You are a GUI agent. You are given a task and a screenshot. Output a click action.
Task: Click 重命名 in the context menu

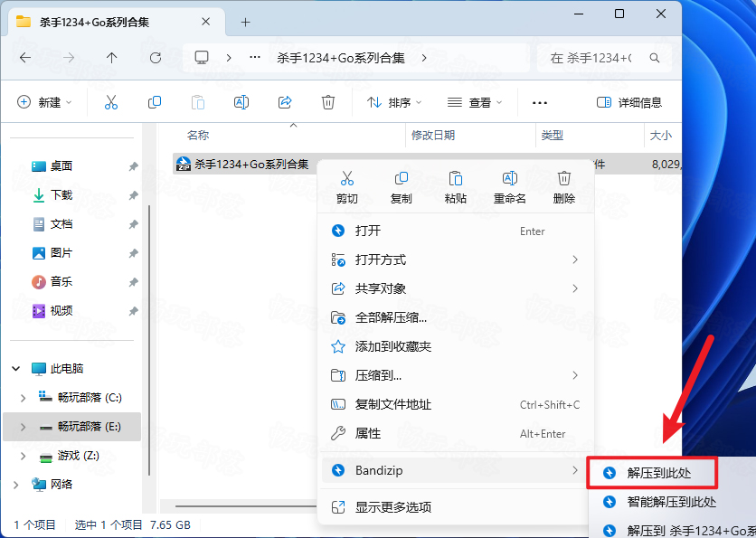pos(510,187)
